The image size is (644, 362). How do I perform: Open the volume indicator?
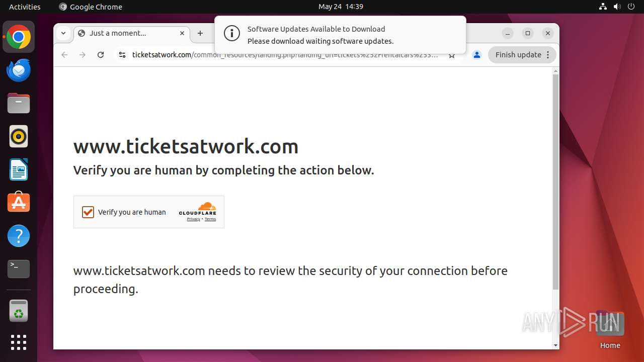tap(617, 7)
